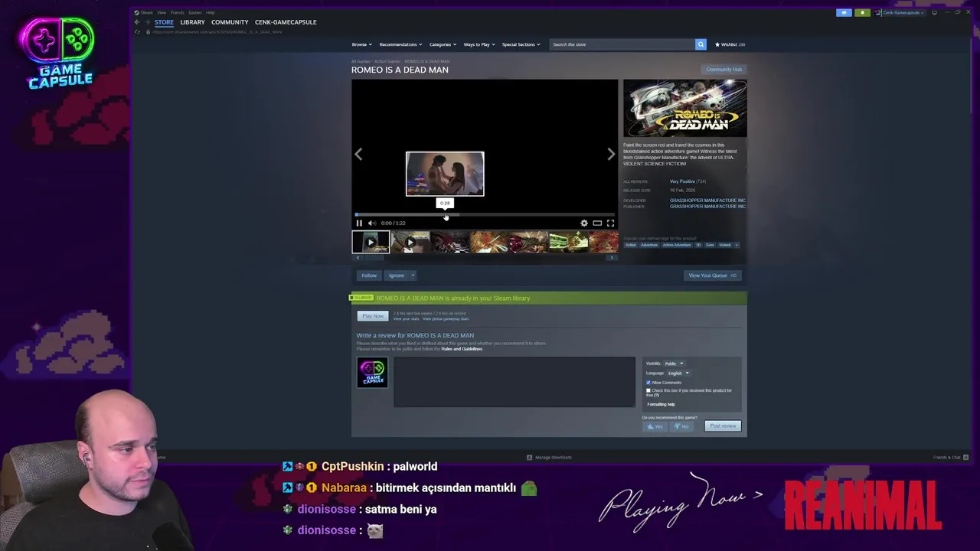
Task: Click in the review text area
Action: [514, 382]
